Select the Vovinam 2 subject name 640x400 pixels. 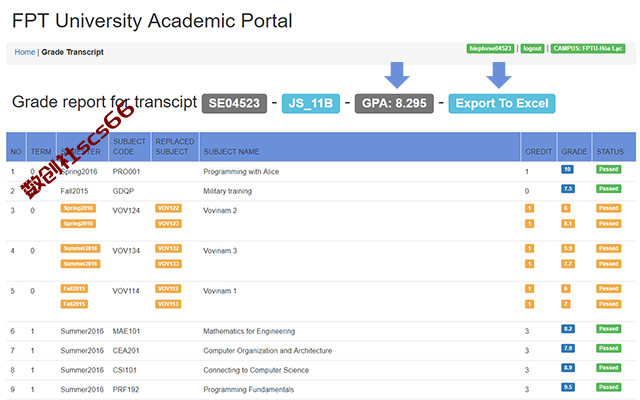click(220, 211)
